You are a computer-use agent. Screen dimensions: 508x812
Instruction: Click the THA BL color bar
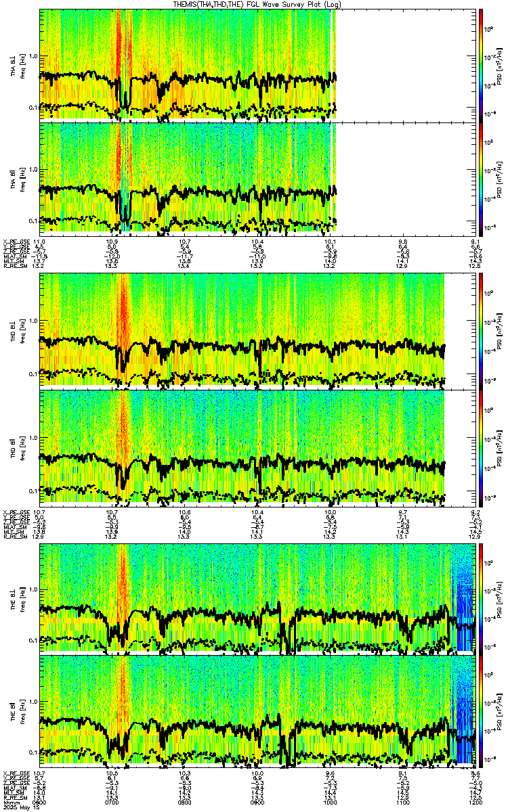(x=481, y=64)
